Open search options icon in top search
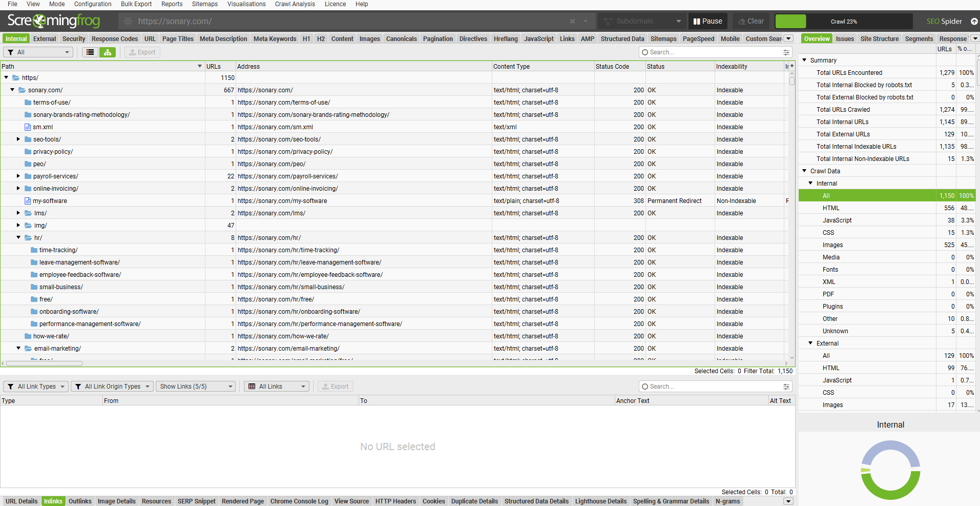Screen dimensions: 980x506 click(786, 52)
